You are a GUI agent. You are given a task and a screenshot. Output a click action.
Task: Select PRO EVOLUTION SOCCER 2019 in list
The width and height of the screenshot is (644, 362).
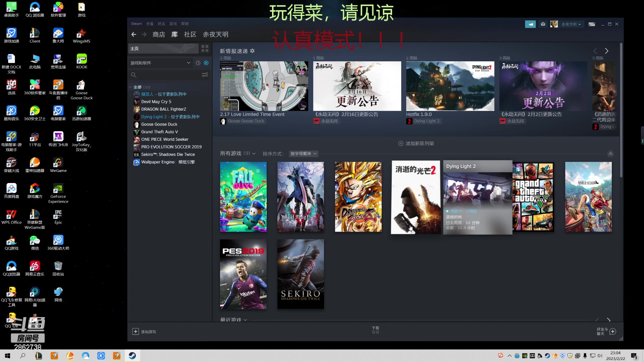(171, 147)
